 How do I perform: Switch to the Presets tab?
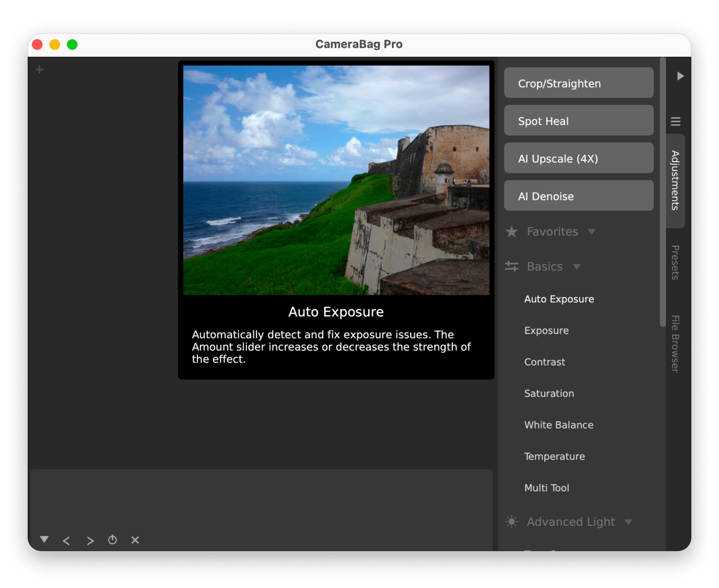coord(675,263)
